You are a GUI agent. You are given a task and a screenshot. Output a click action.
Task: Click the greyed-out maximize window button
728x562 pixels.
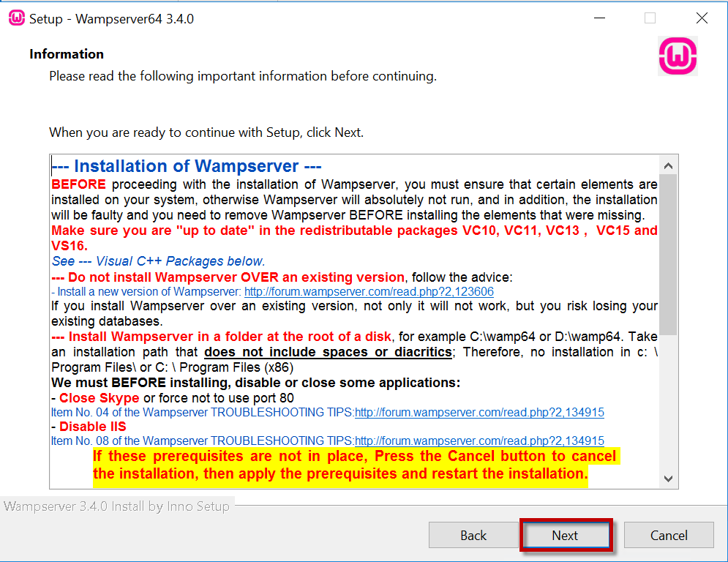pyautogui.click(x=650, y=18)
